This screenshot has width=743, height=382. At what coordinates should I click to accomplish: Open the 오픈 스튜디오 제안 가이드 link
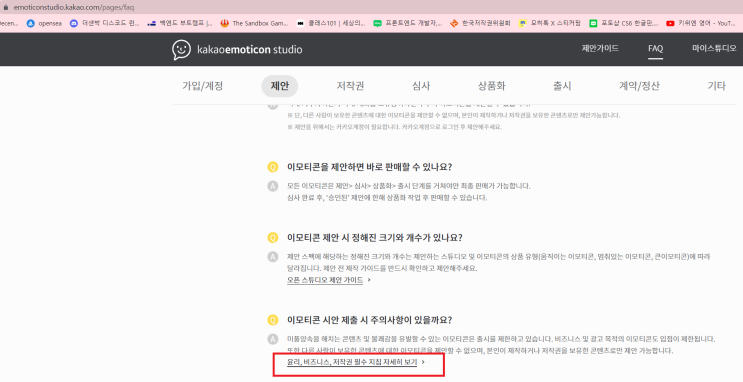[x=325, y=280]
